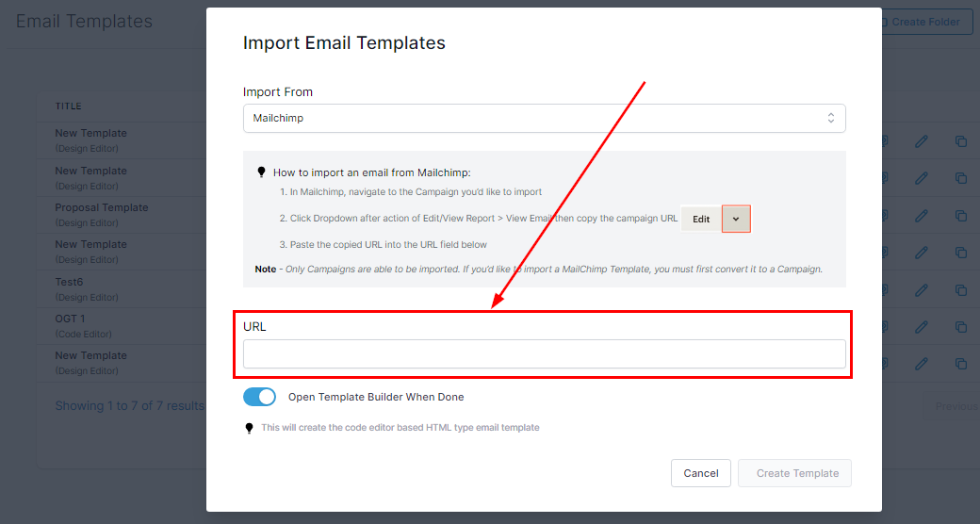Open the Import From dropdown showing Mailchimp
This screenshot has width=980, height=524.
click(x=544, y=119)
